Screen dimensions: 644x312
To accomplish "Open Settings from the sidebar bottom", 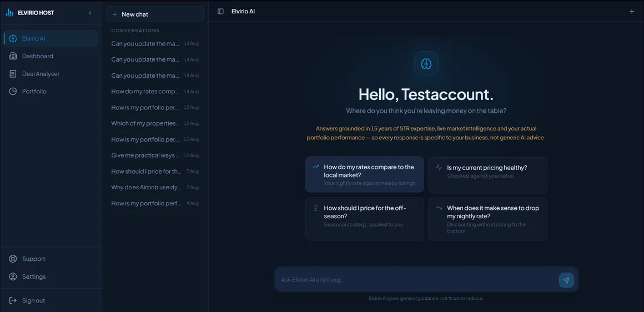I will pyautogui.click(x=51, y=276).
